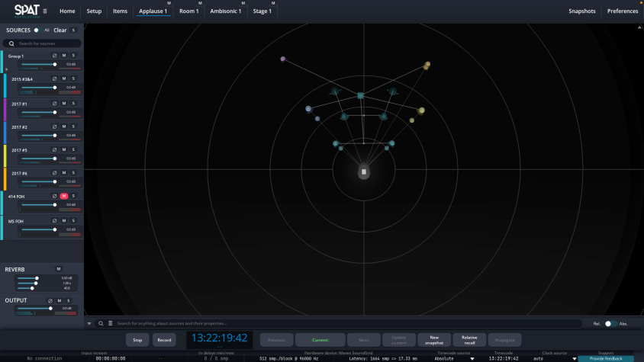
Task: Toggle the Sources All switch
Action: pos(38,30)
